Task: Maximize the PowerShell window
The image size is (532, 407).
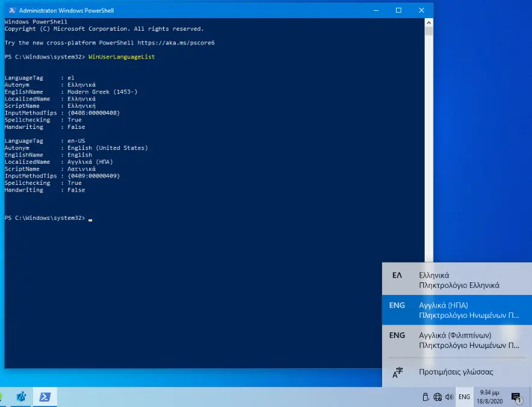Action: pyautogui.click(x=398, y=10)
